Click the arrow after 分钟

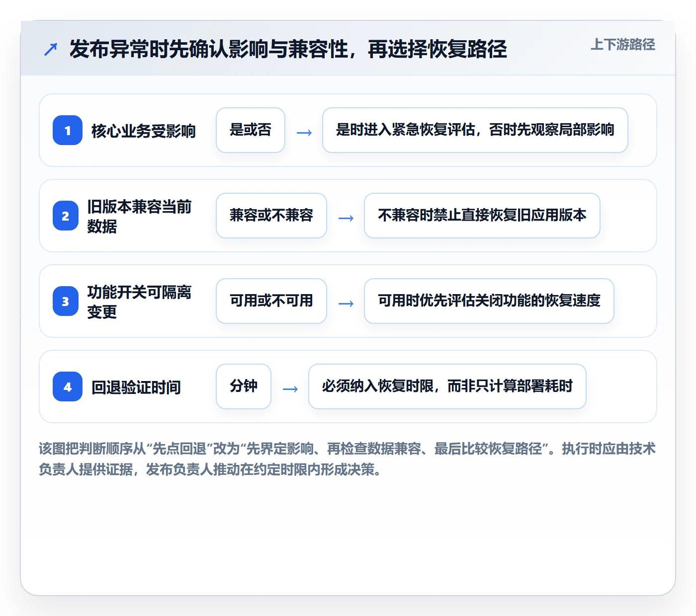click(290, 389)
